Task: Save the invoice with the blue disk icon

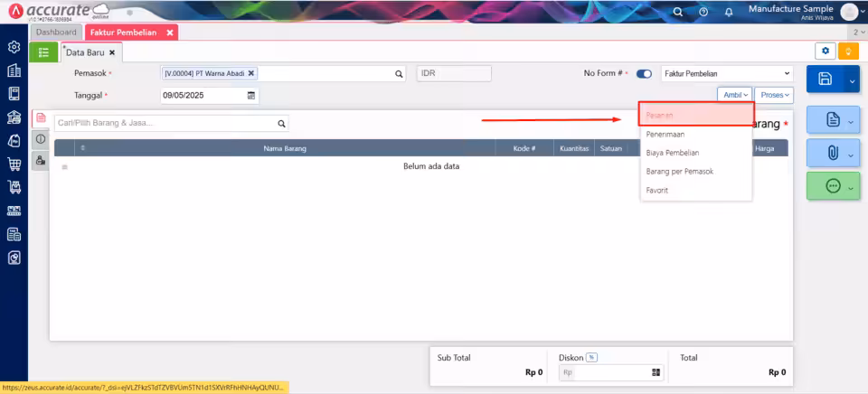Action: click(x=825, y=79)
